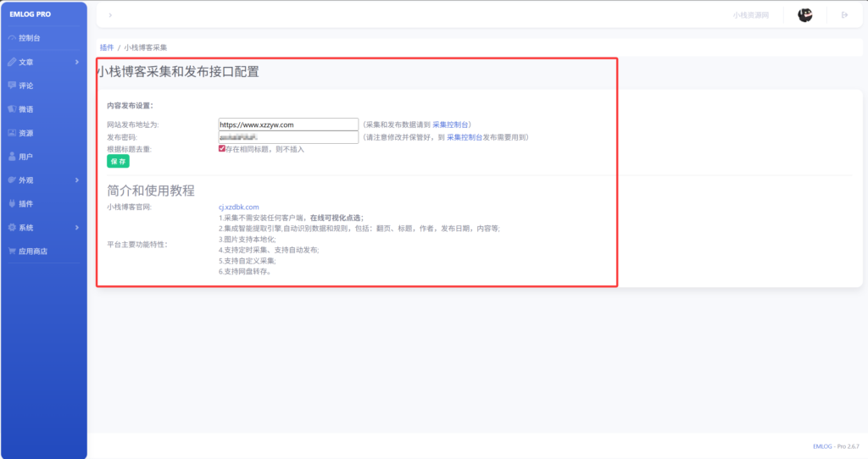This screenshot has height=459, width=868.
Task: Click 3.图片支持本地化 feature line
Action: (x=247, y=240)
